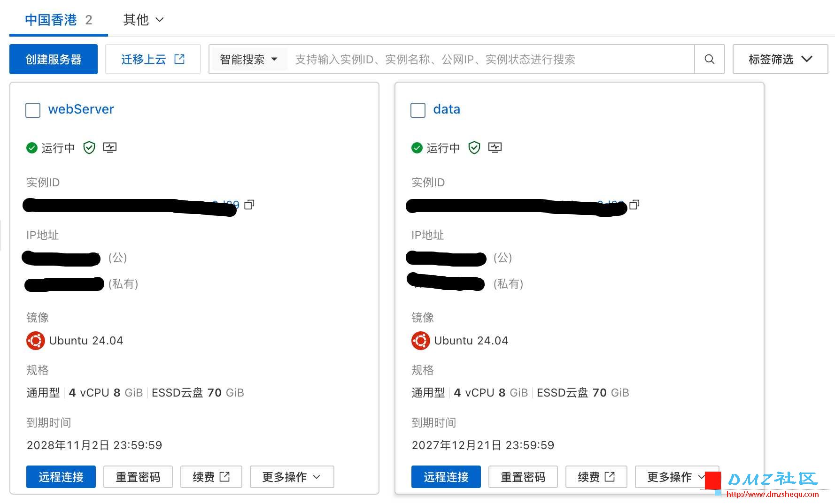This screenshot has height=504, width=835.
Task: Tick the data checkbox
Action: pyautogui.click(x=418, y=110)
